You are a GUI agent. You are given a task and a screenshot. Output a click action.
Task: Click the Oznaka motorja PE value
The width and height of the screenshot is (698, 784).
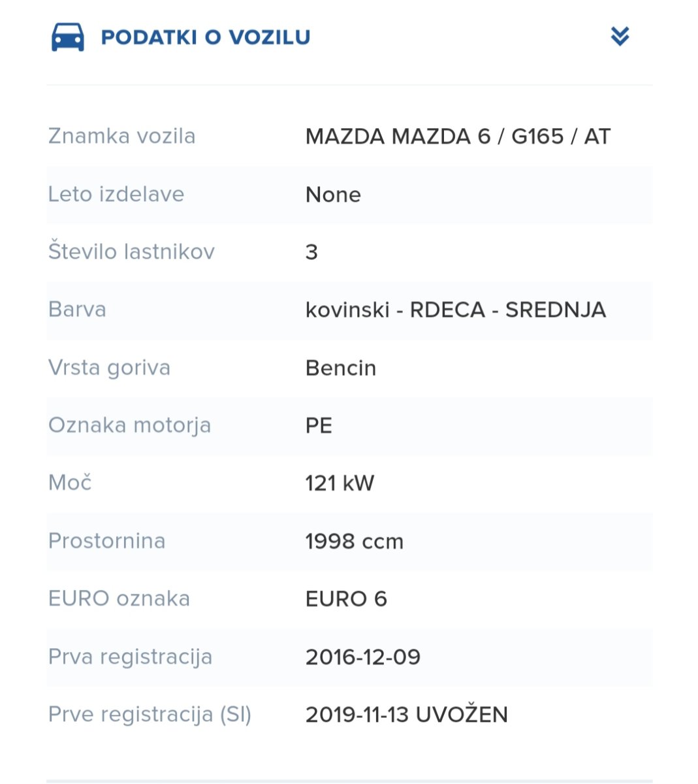[x=319, y=425]
